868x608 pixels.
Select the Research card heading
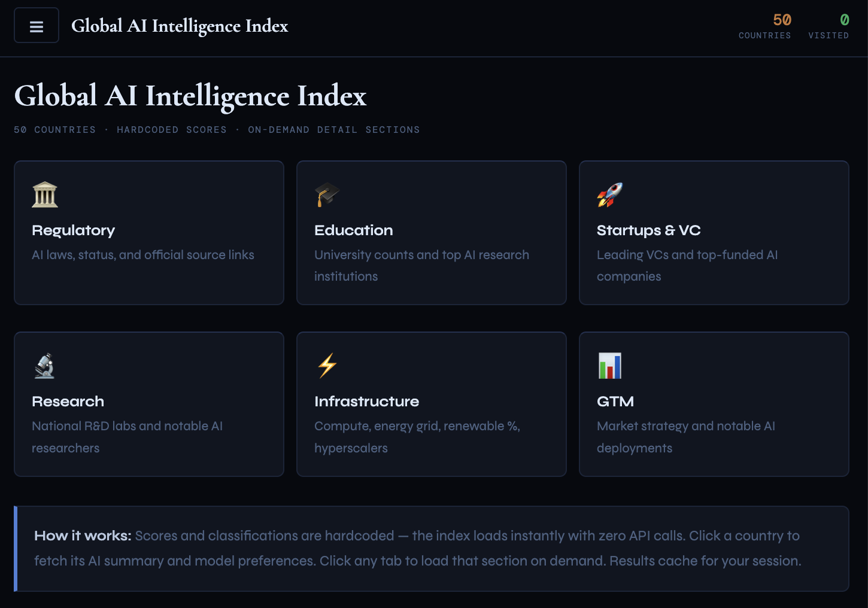[x=68, y=402]
